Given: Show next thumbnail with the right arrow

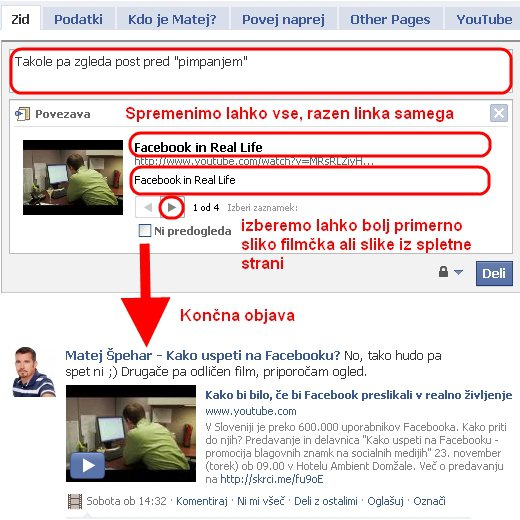Looking at the screenshot, I should (x=172, y=207).
